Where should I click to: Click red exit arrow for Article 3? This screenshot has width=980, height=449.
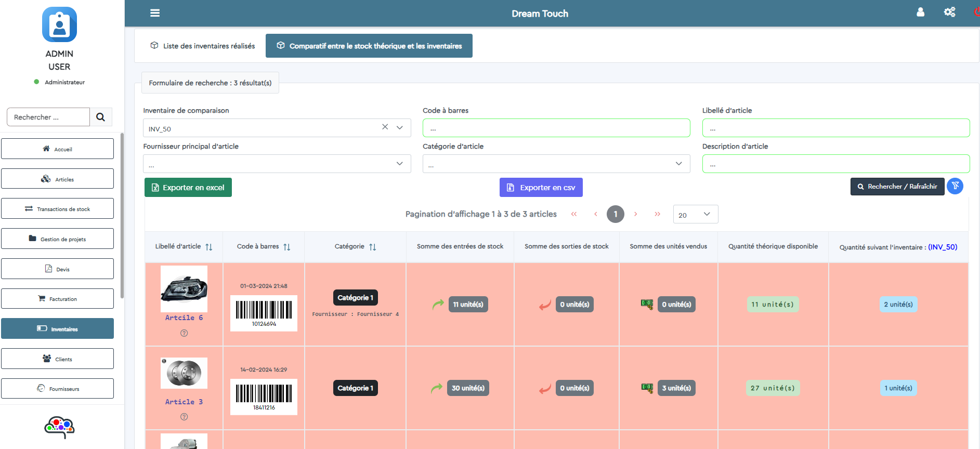pyautogui.click(x=545, y=388)
